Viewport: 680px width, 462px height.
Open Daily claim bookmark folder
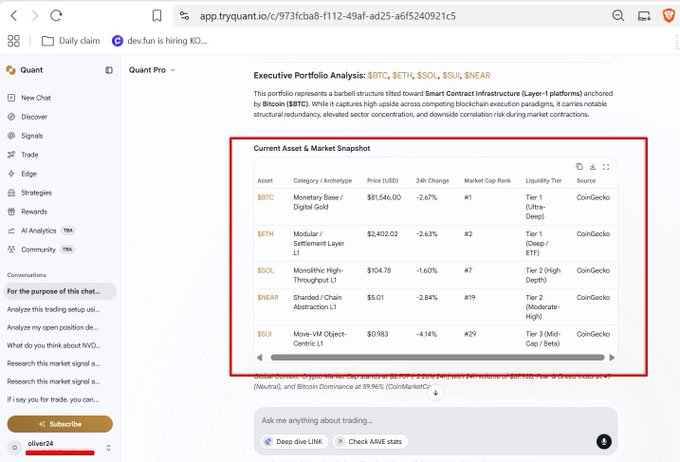click(x=71, y=41)
